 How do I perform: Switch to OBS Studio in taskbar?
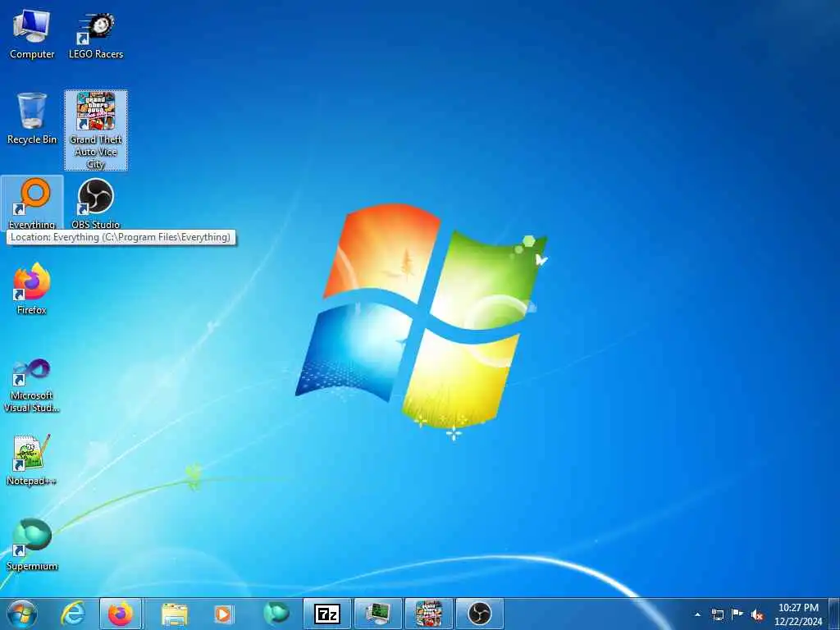[479, 614]
